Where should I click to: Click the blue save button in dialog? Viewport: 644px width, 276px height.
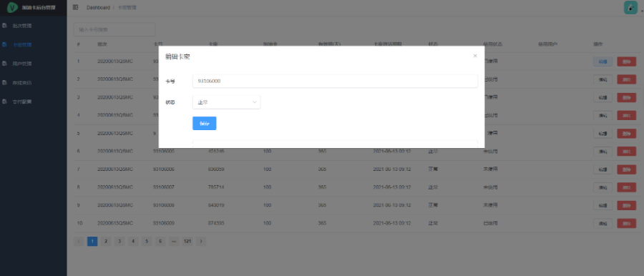coord(205,123)
